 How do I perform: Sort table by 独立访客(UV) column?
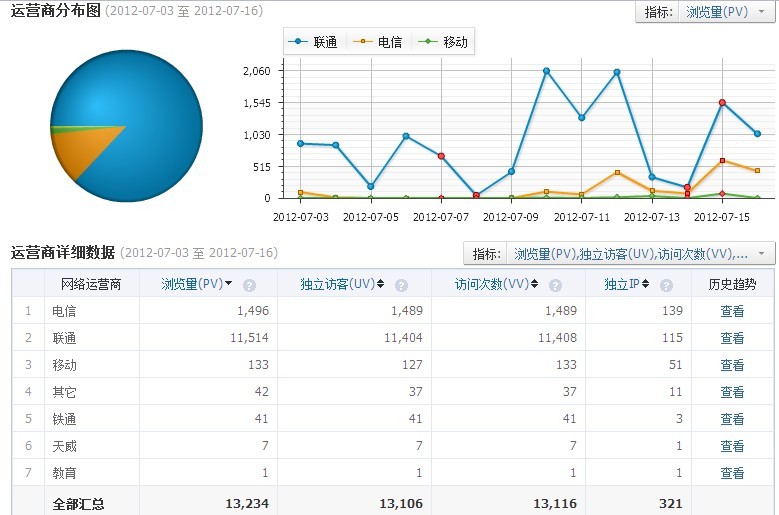click(x=342, y=285)
